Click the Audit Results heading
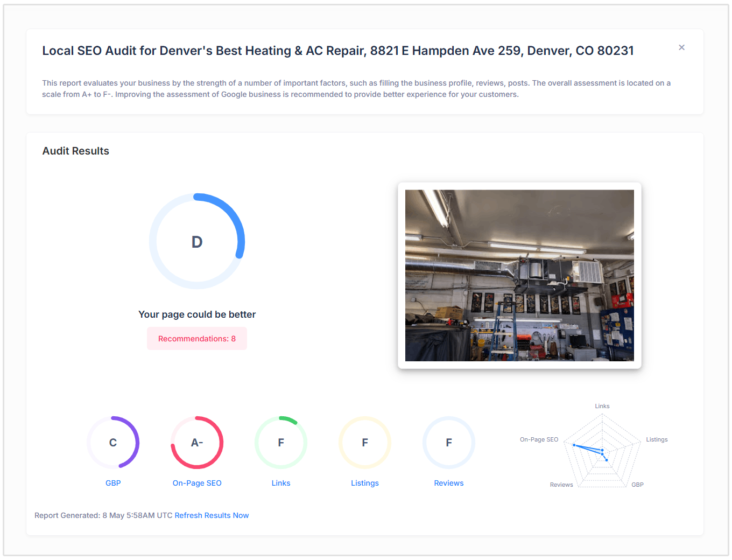732x560 pixels. (x=76, y=151)
